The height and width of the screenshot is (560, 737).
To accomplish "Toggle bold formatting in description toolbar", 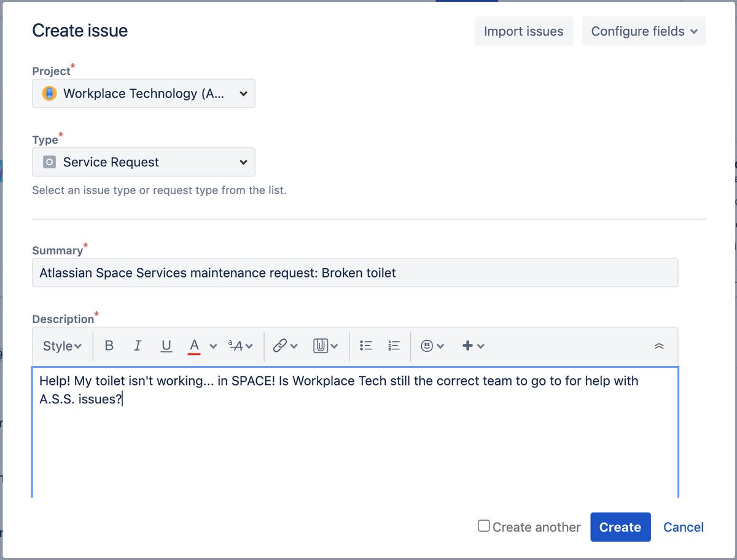I will [109, 346].
